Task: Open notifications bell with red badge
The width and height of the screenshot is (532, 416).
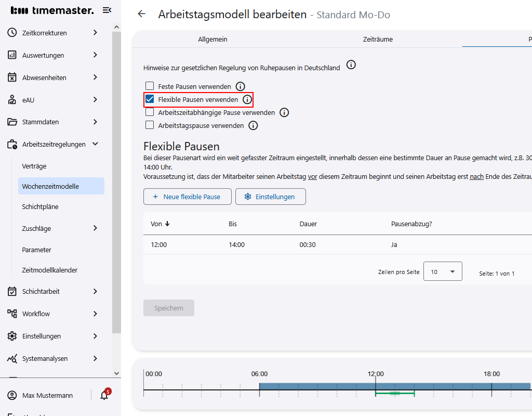Action: tap(104, 395)
